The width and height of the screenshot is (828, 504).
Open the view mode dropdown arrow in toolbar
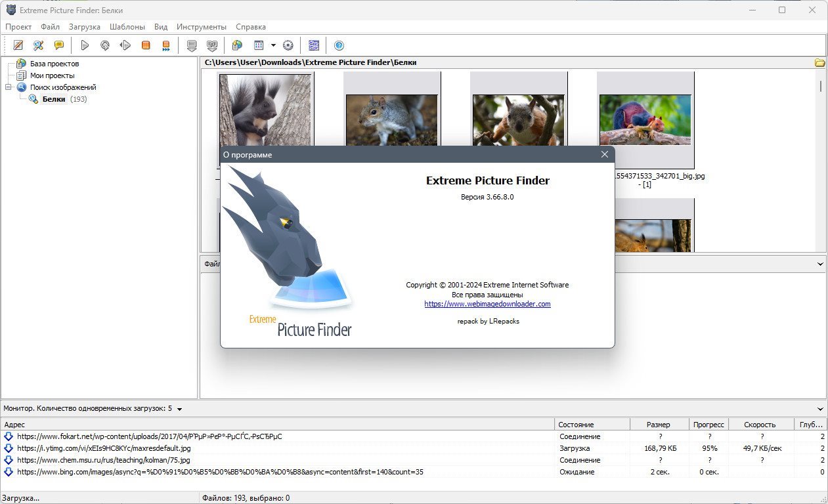click(273, 45)
